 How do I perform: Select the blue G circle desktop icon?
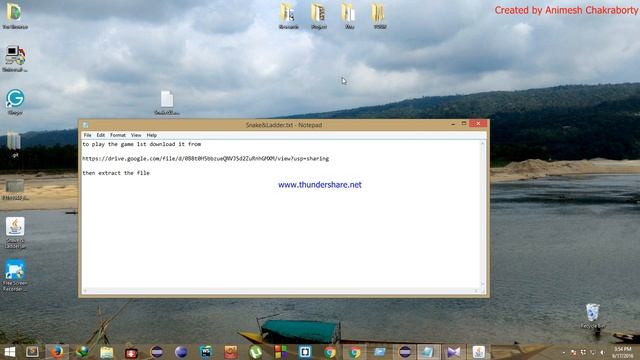pyautogui.click(x=15, y=102)
